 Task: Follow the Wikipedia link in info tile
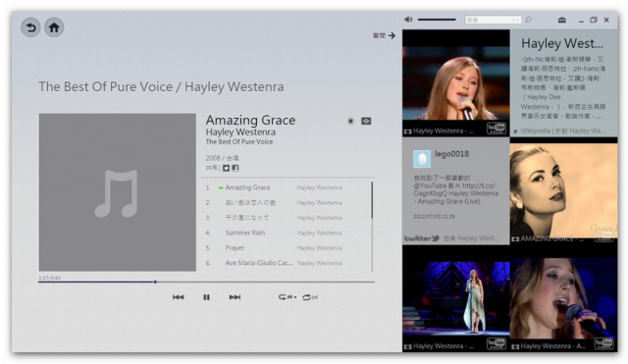562,130
